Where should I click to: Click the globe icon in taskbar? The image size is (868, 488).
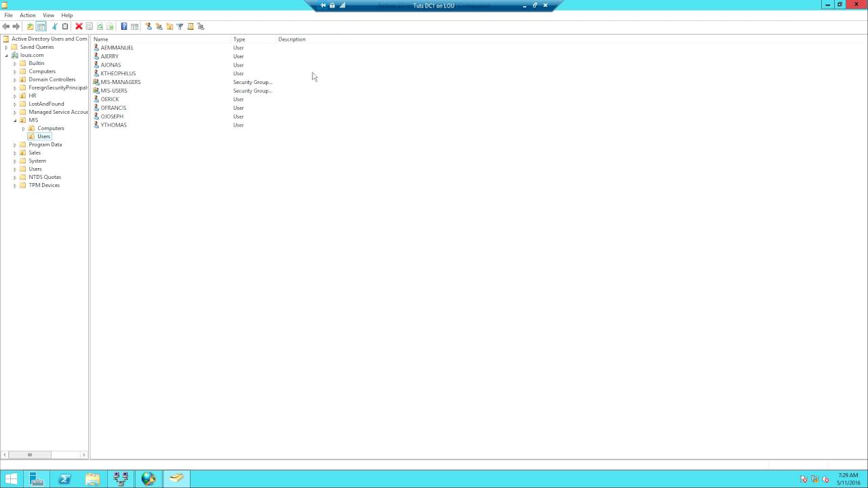[x=149, y=479]
